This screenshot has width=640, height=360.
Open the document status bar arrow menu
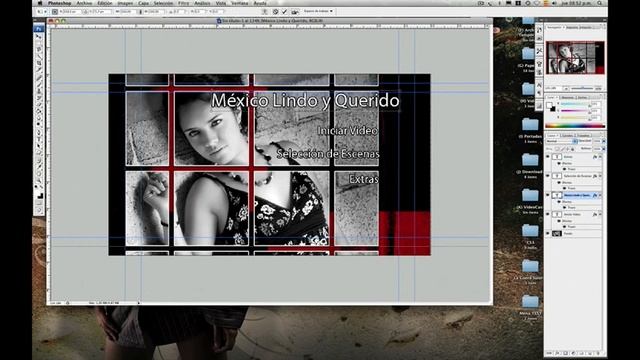coord(139,303)
